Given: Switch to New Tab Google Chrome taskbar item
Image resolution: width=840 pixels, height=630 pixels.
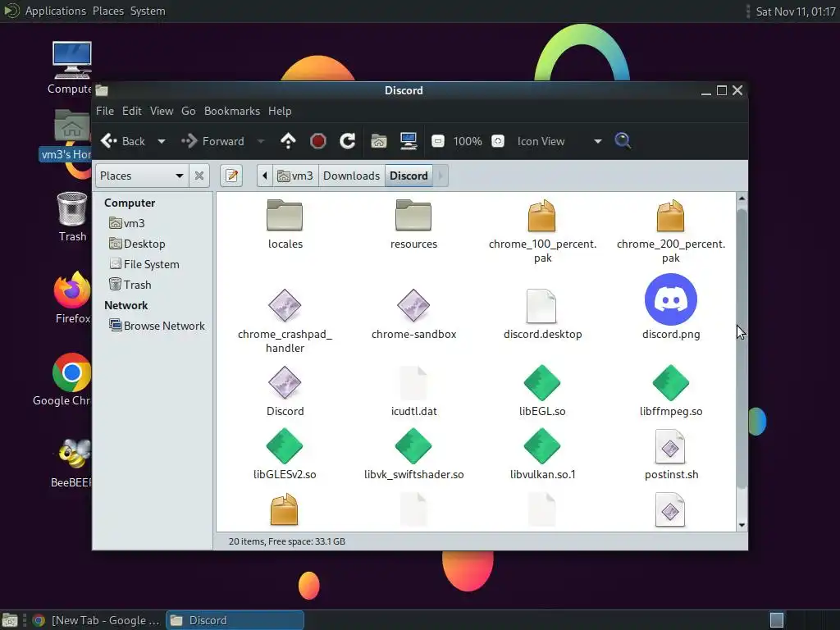Looking at the screenshot, I should pos(97,620).
